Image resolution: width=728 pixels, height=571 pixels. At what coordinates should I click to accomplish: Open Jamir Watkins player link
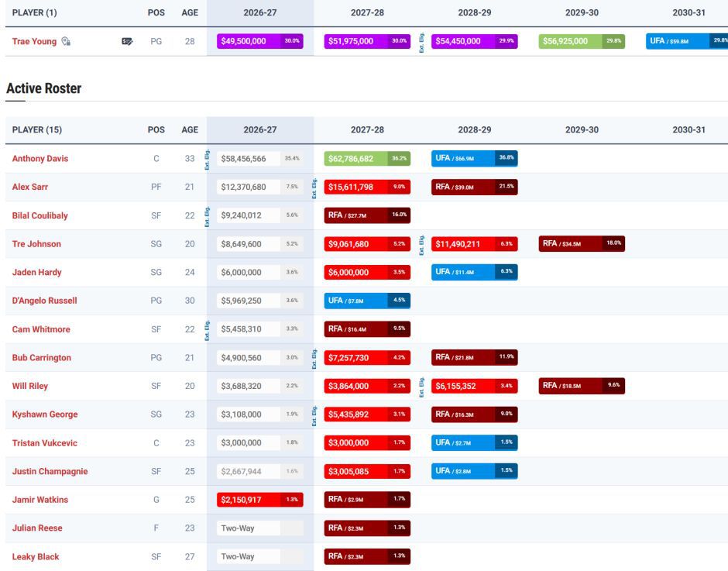(x=40, y=500)
